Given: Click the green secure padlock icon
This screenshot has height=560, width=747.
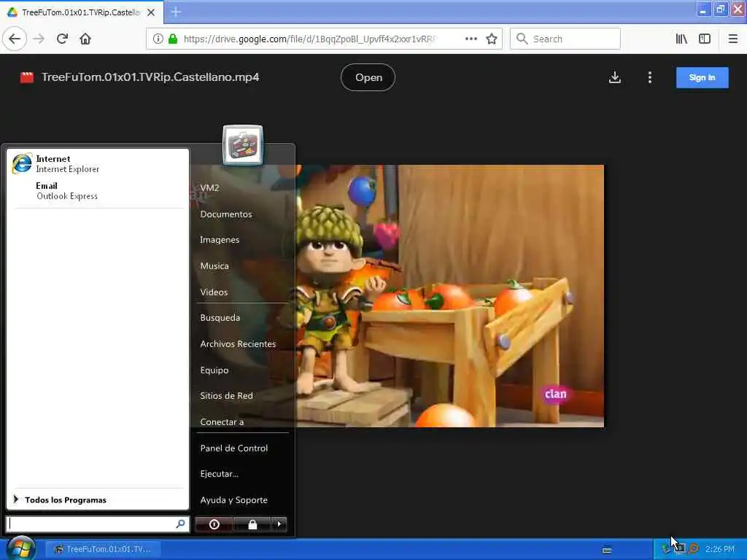Looking at the screenshot, I should [x=173, y=39].
